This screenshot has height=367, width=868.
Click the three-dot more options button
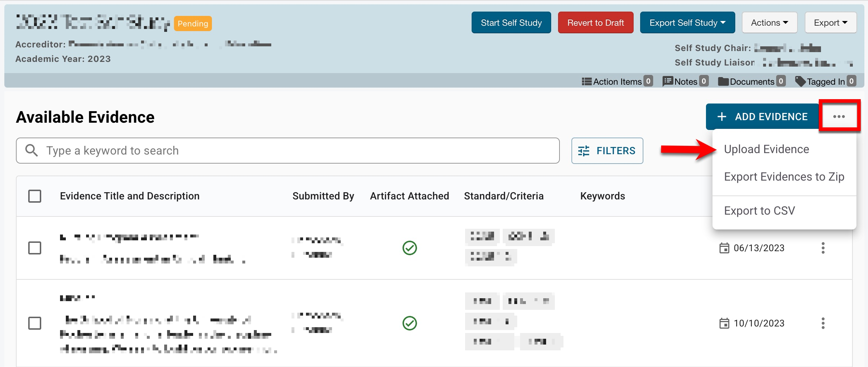(839, 117)
